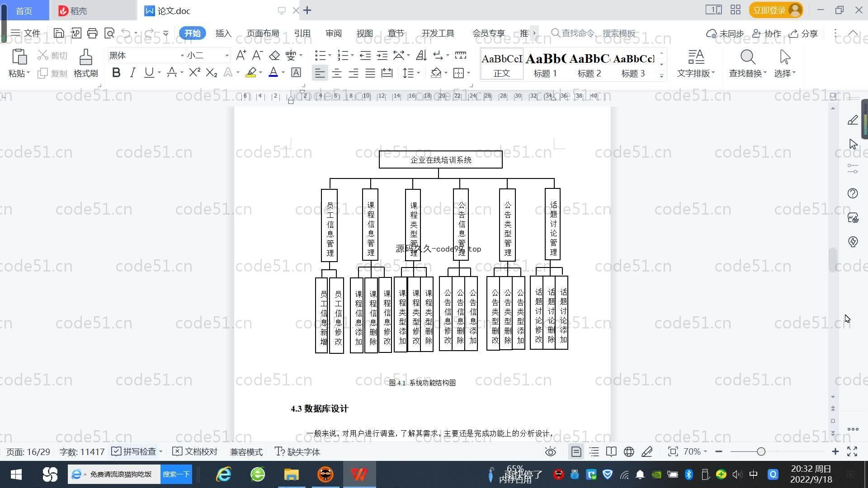The image size is (868, 488).
Task: Toggle Italic formatting
Action: tap(132, 72)
